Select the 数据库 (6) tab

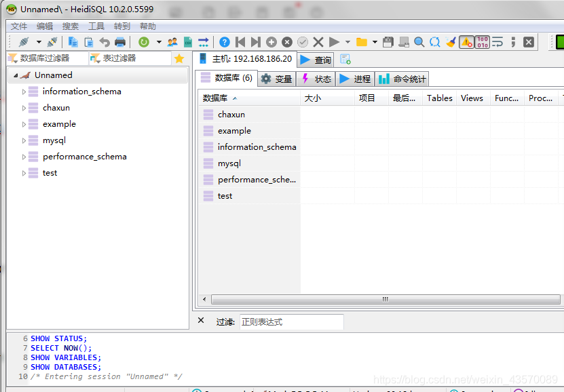tap(227, 78)
